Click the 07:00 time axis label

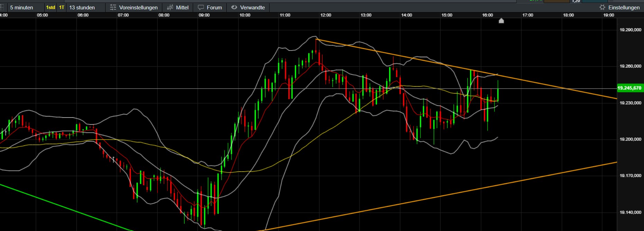coord(123,15)
